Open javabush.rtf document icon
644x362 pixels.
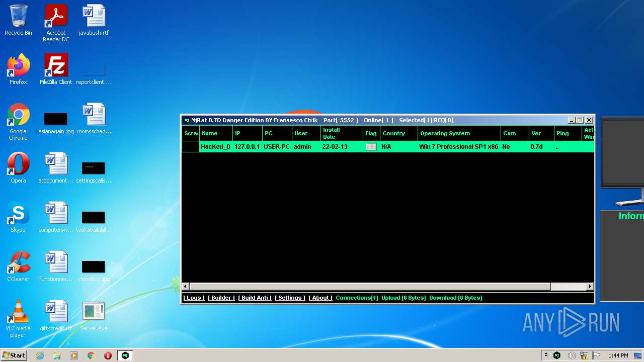(94, 21)
